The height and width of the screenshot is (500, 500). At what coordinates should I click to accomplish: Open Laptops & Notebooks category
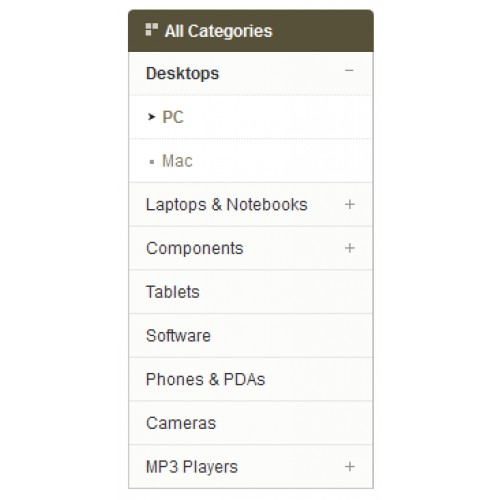[227, 205]
